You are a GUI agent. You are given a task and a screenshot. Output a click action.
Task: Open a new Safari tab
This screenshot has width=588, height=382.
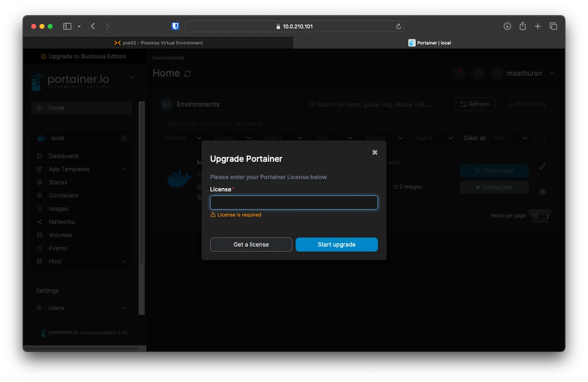537,26
